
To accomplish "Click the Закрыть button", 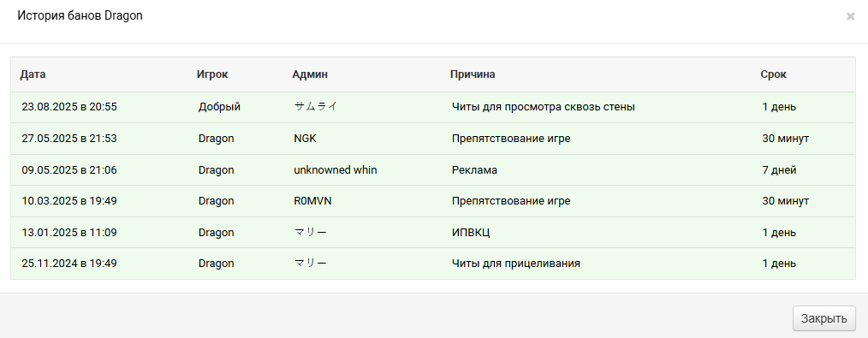I will [824, 318].
